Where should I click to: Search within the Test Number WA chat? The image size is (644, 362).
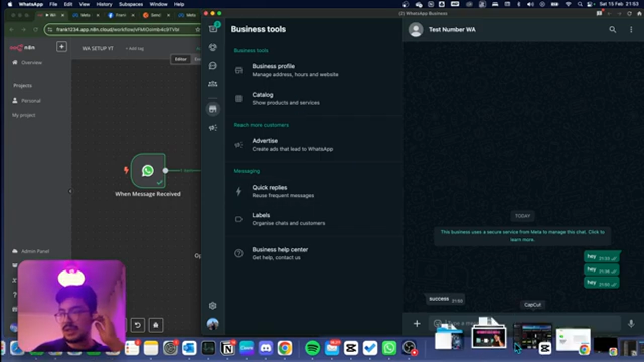click(x=613, y=30)
